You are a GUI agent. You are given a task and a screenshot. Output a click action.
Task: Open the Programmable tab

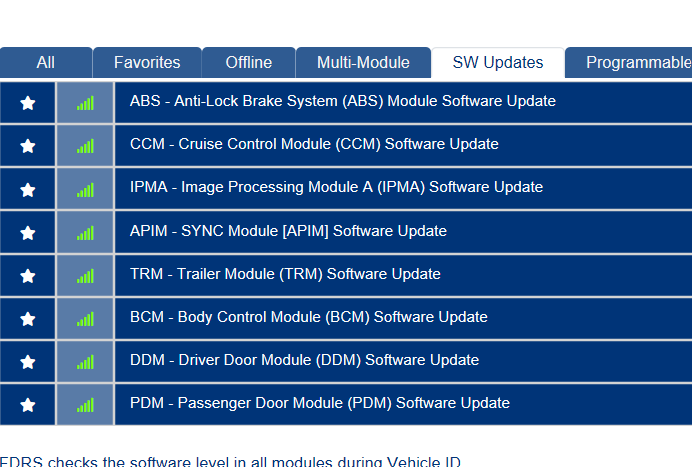click(x=636, y=62)
